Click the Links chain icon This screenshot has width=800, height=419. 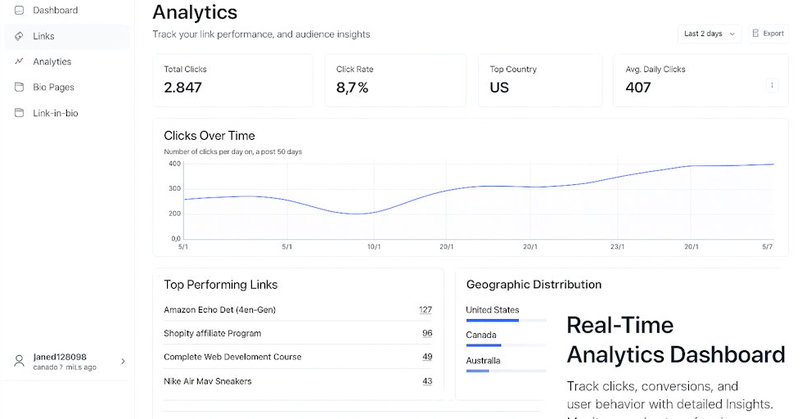pos(19,36)
